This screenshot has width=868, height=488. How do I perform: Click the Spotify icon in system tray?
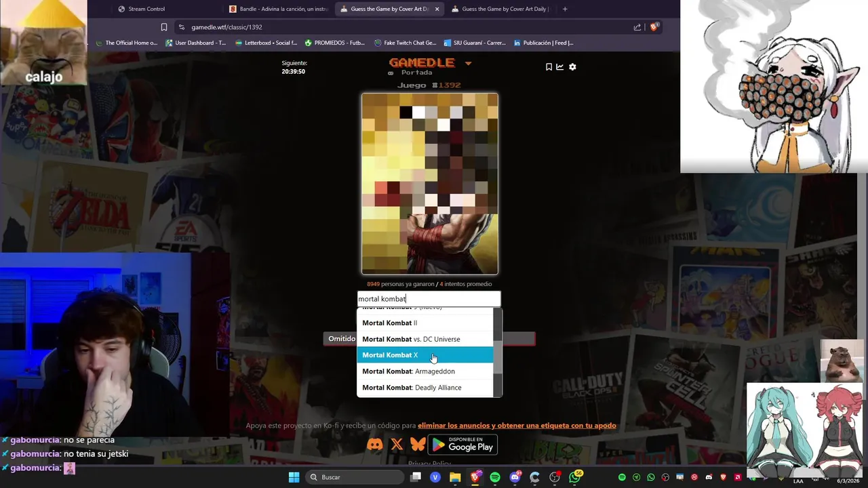622,477
